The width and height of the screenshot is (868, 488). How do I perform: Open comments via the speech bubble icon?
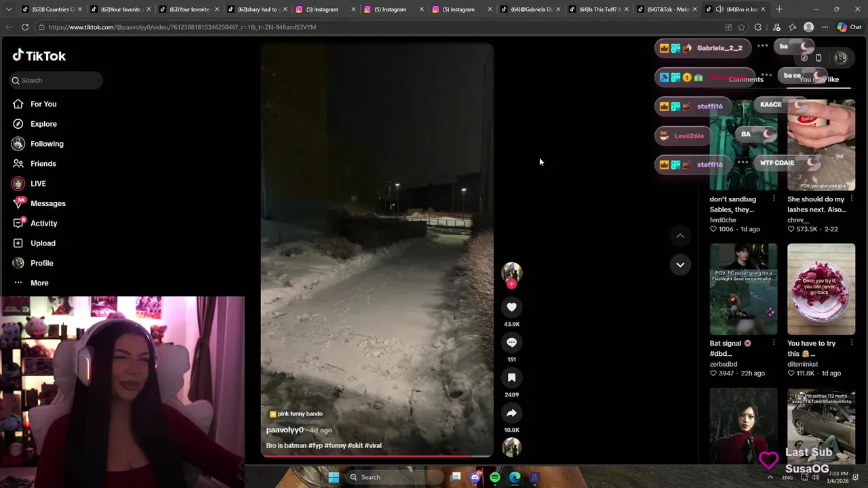[511, 342]
